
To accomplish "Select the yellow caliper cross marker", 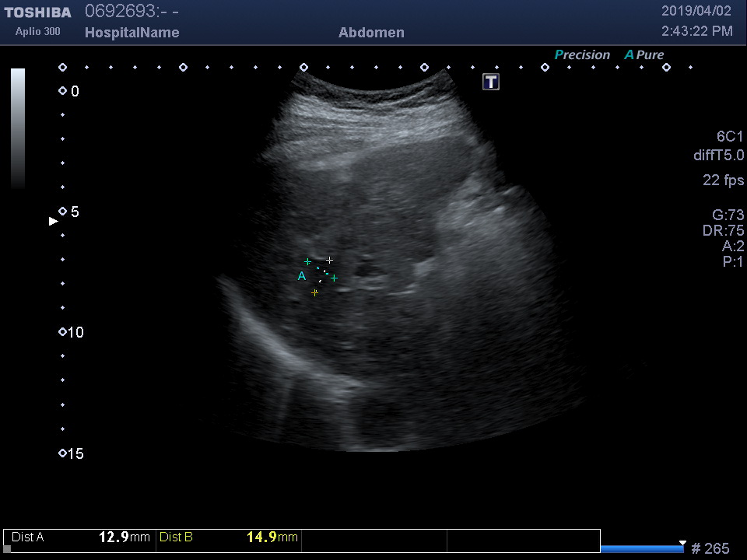I will pos(314,292).
